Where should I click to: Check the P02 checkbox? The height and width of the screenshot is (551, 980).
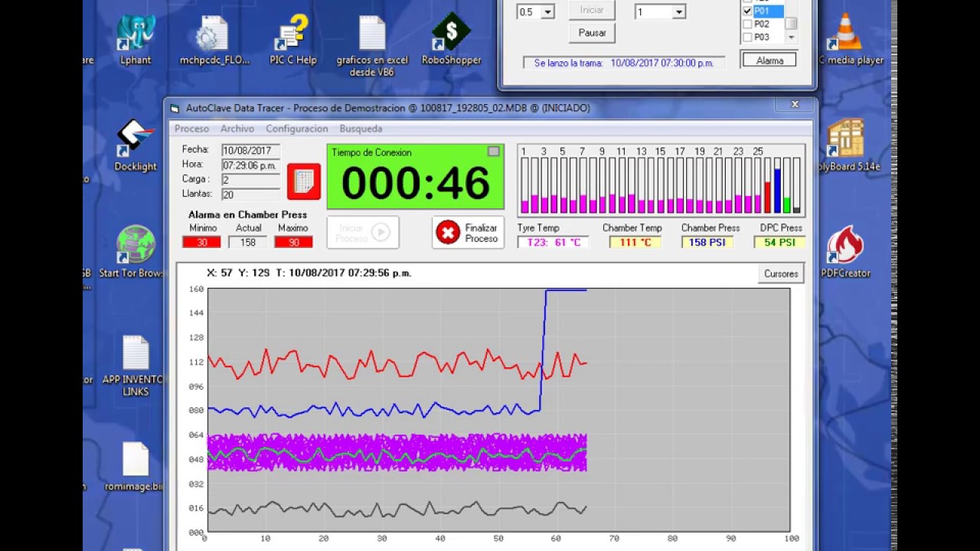[x=748, y=24]
